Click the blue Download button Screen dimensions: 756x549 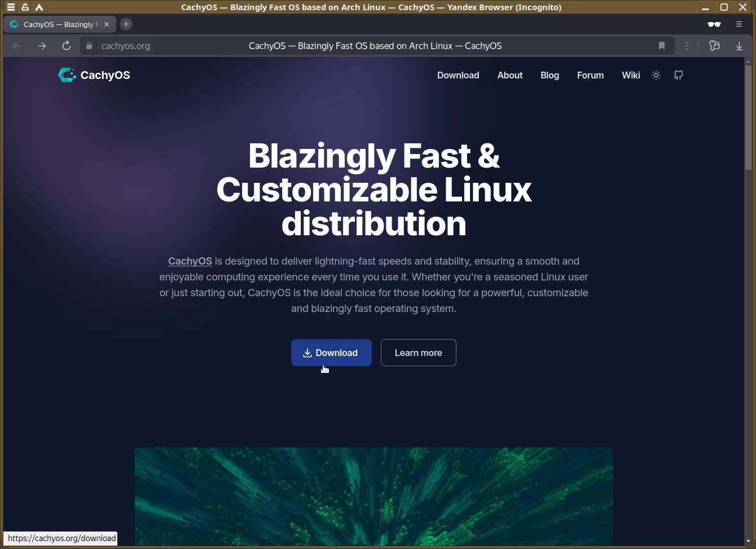pos(331,353)
